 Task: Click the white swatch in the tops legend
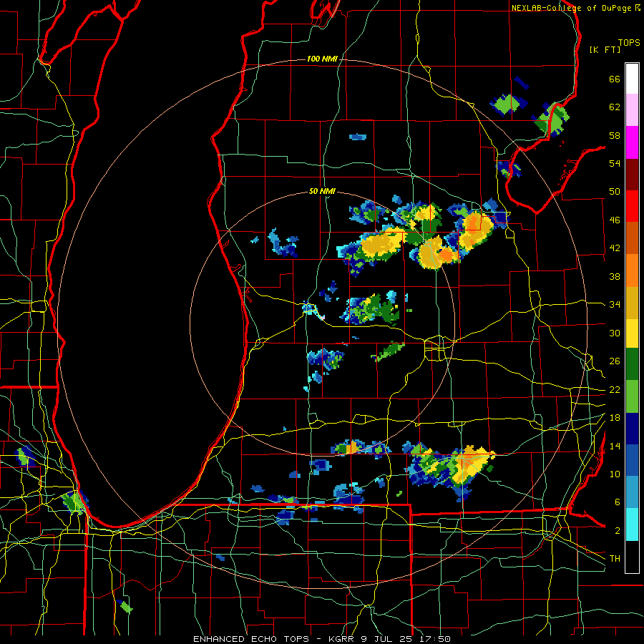[632, 79]
